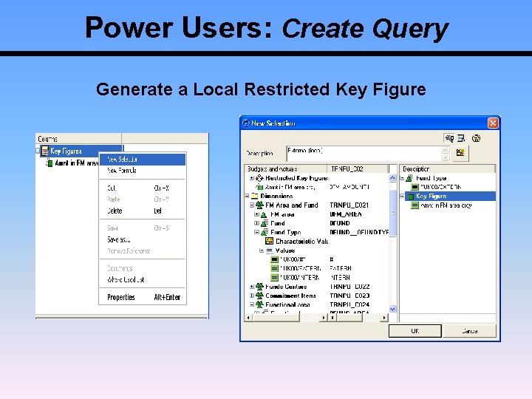Click the Restricted Key Figures icon
Screen dimensions: 532x399
tap(259, 178)
